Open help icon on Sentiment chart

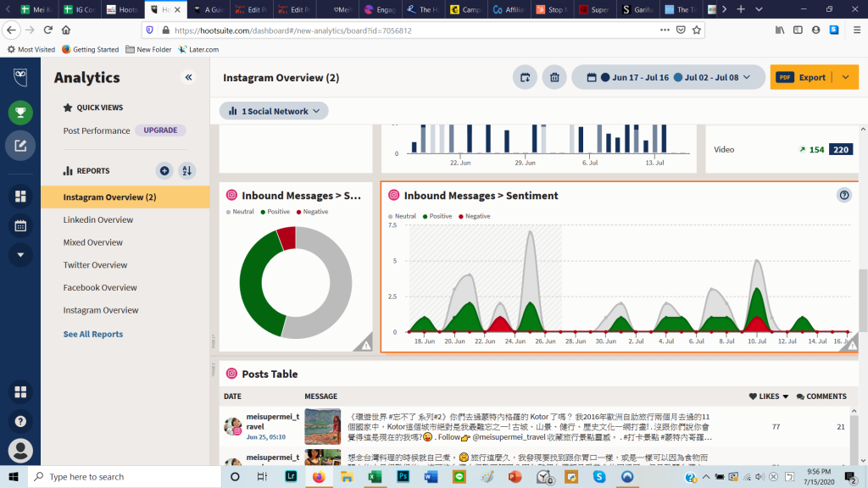pos(843,196)
